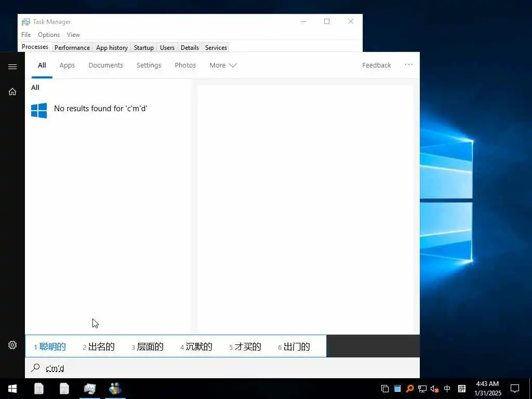The height and width of the screenshot is (399, 532).
Task: Switch to Users tab in Task Manager
Action: pos(167,47)
